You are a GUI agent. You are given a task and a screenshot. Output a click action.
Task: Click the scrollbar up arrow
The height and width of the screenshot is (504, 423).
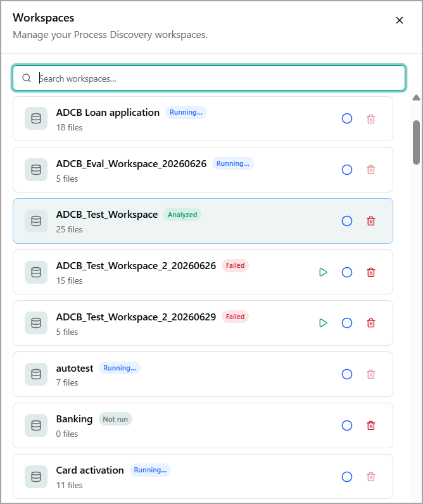tap(416, 98)
